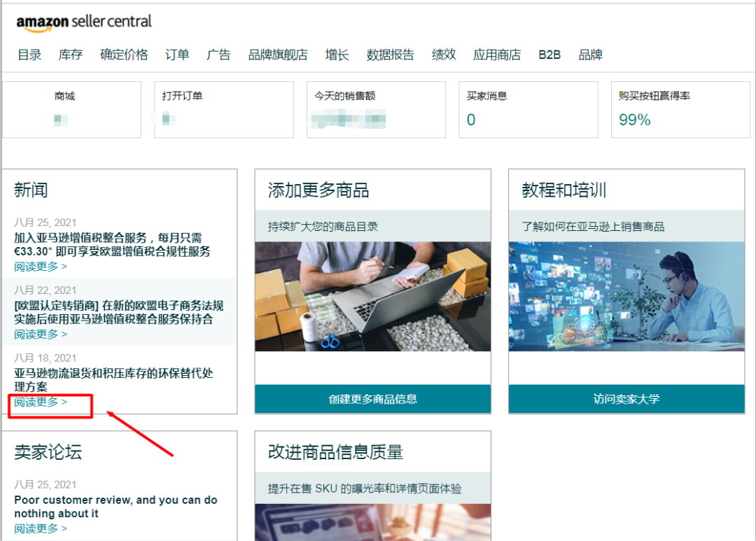Screen dimensions: 756x541
Task: Click the 八月 18, 2021 news date
Action: (45, 358)
